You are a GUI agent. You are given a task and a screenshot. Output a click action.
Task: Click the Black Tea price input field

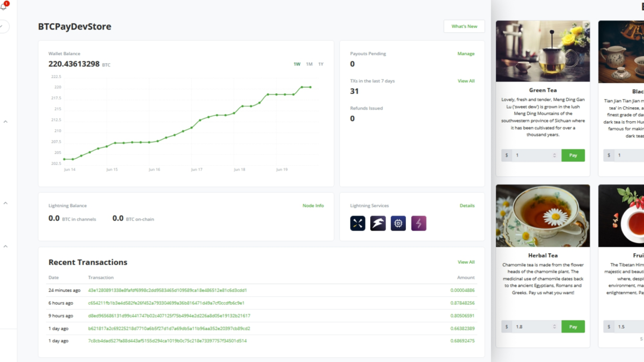(x=629, y=156)
